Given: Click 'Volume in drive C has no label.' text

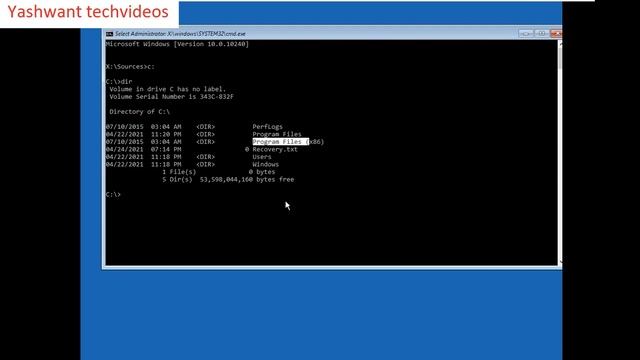Looking at the screenshot, I should pos(167,89).
